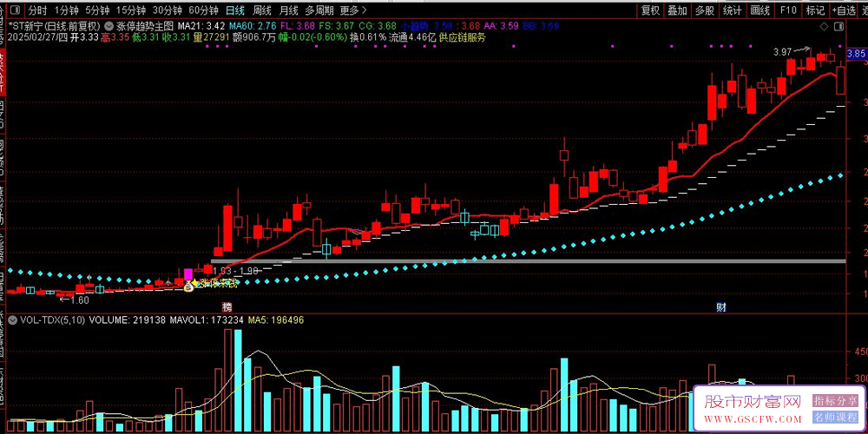Image resolution: width=868 pixels, height=434 pixels.
Task: Open the main chart indicator dropdown arrow
Action: [x=109, y=25]
